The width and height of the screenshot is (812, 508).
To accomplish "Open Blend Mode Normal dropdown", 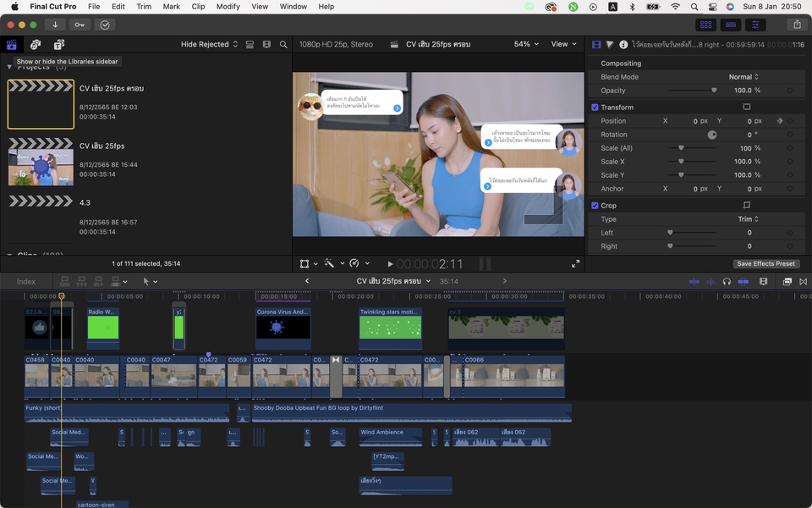I will click(743, 77).
